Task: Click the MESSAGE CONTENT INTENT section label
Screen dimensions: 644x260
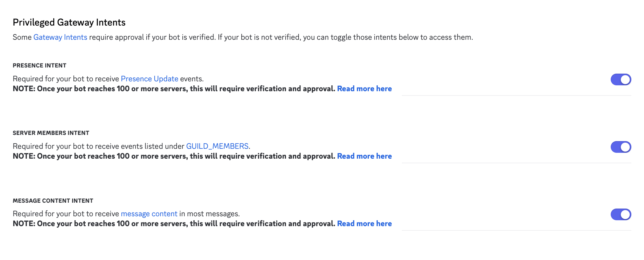Action: (x=53, y=201)
